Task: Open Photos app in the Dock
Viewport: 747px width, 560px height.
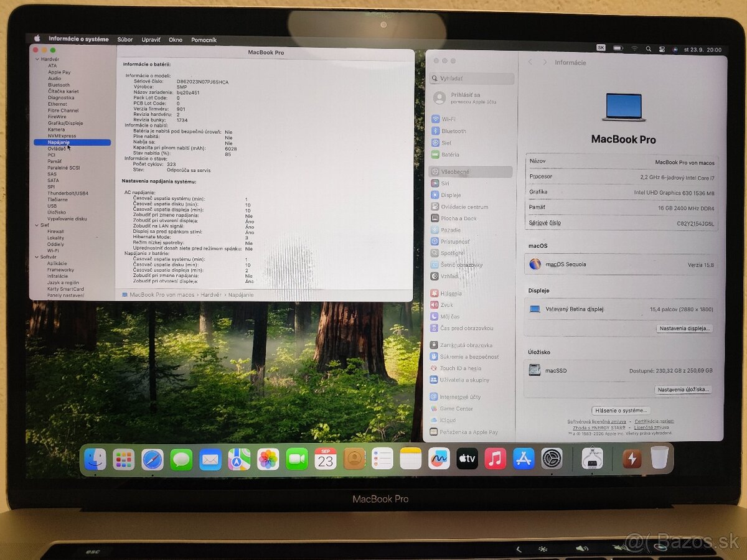Action: tap(268, 459)
